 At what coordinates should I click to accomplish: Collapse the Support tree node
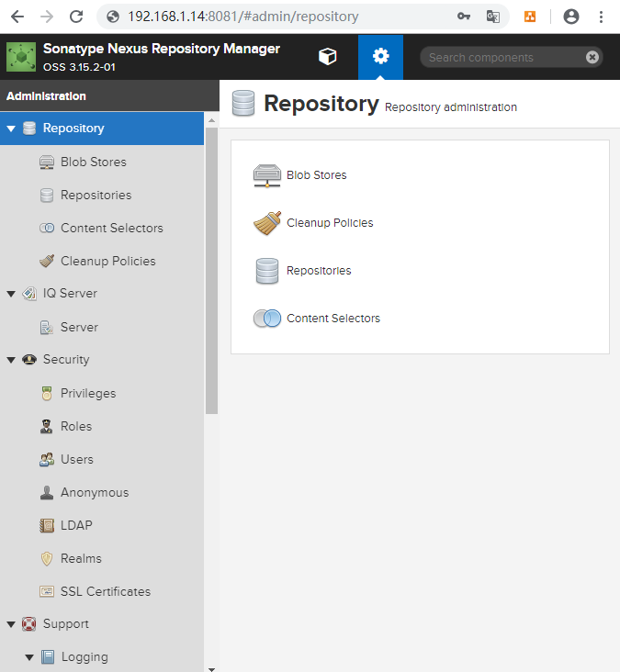click(x=11, y=624)
